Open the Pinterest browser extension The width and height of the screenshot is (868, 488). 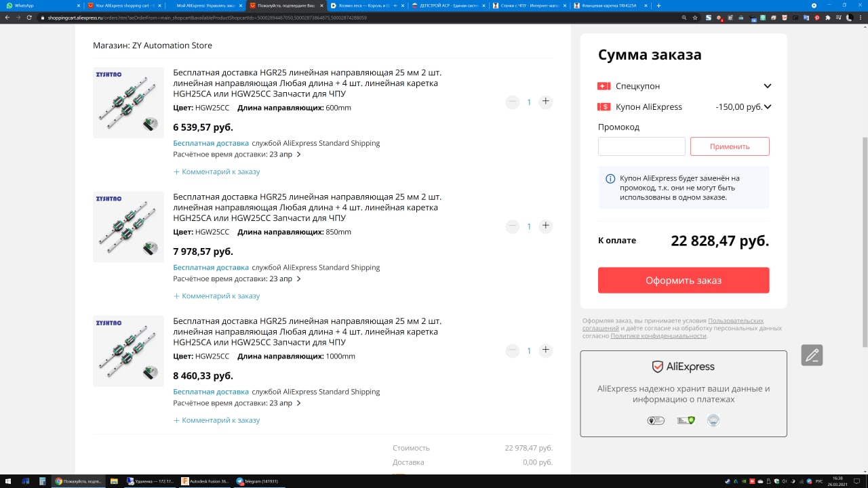[816, 18]
